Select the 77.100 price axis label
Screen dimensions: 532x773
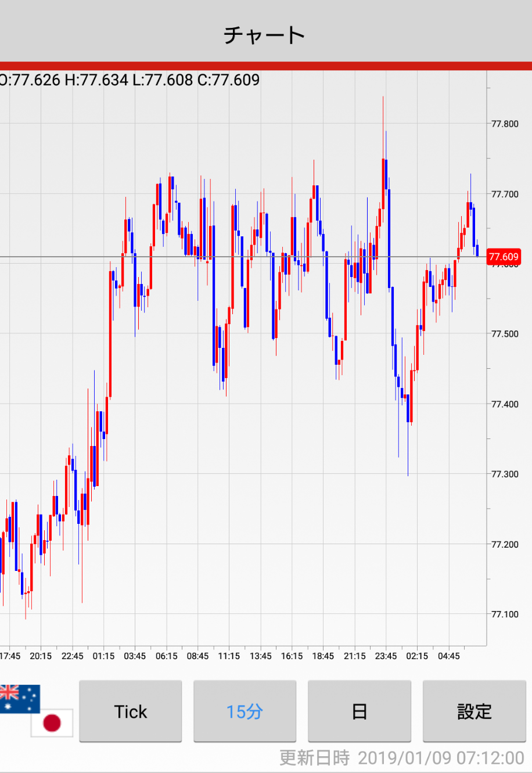505,614
